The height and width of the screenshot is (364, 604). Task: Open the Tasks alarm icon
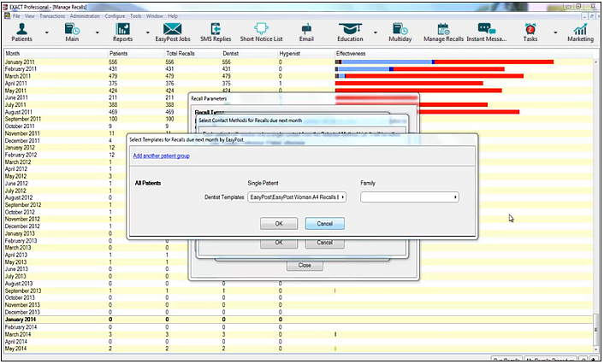click(x=530, y=32)
